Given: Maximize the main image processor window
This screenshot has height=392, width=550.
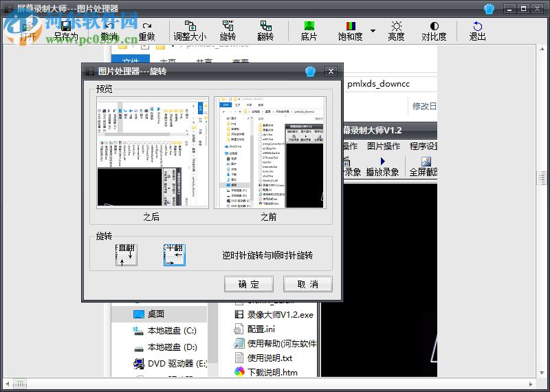Looking at the screenshot, I should [x=524, y=9].
